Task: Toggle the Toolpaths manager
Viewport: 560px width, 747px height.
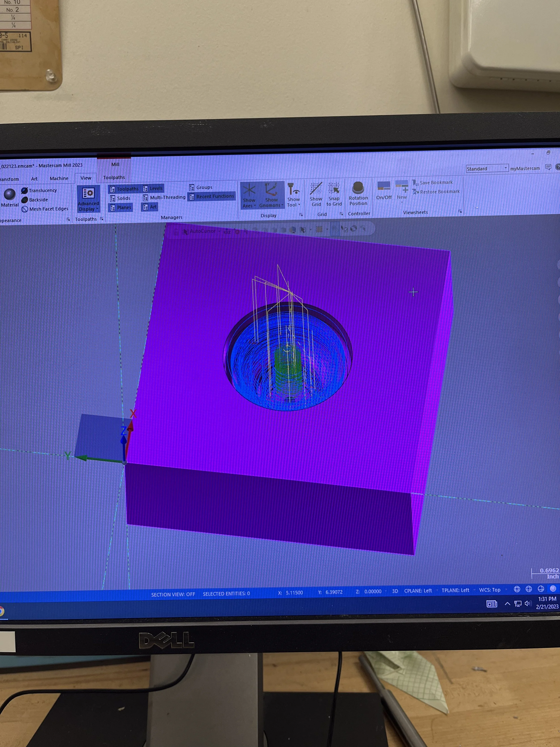Action: point(124,189)
